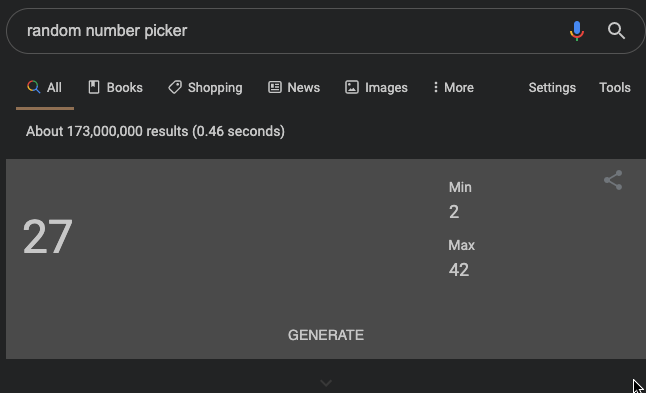Click the Min value field showing 2
The width and height of the screenshot is (646, 393).
[x=454, y=212]
